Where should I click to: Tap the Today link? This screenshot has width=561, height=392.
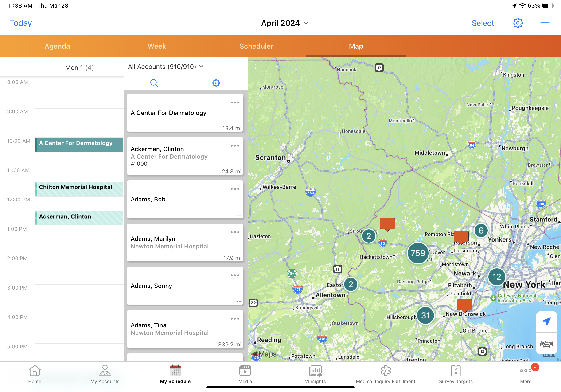point(20,23)
